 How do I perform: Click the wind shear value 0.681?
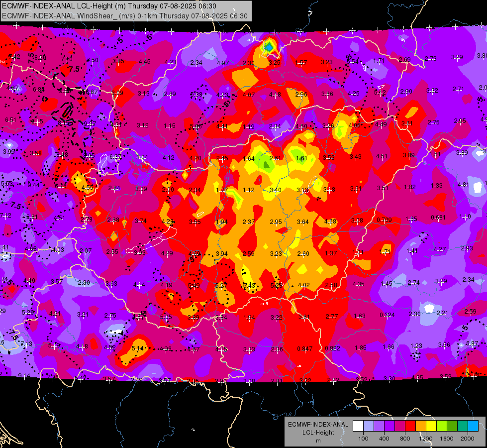click(438, 218)
